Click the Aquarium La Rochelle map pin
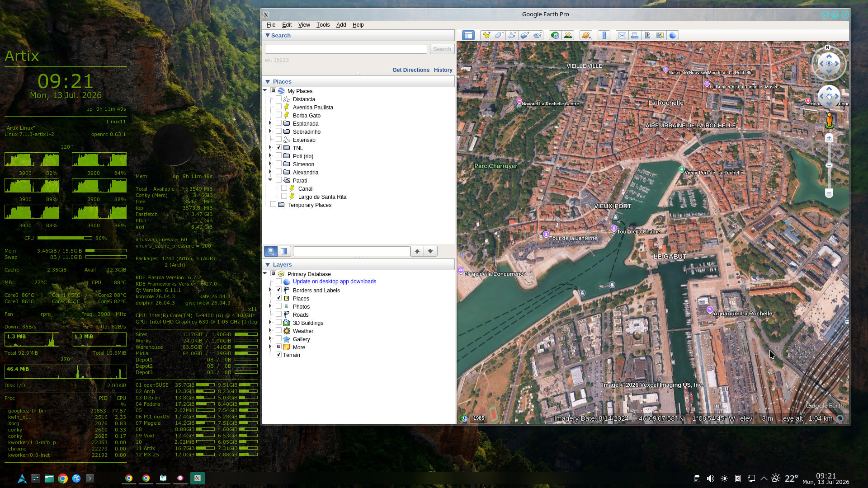Image resolution: width=868 pixels, height=488 pixels. tap(710, 310)
